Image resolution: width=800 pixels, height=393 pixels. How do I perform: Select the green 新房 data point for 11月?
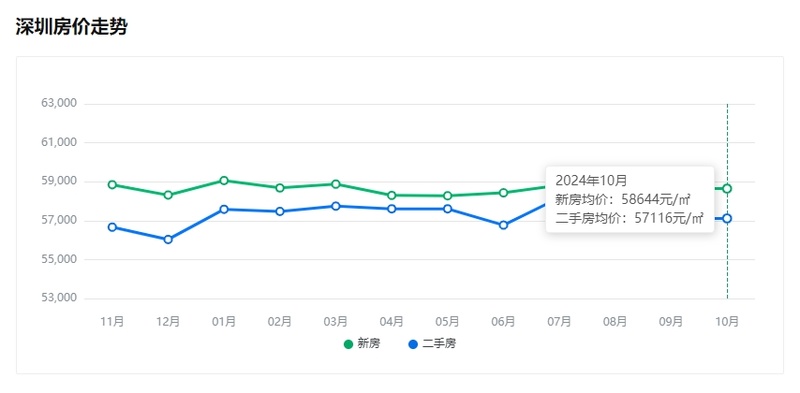click(112, 185)
